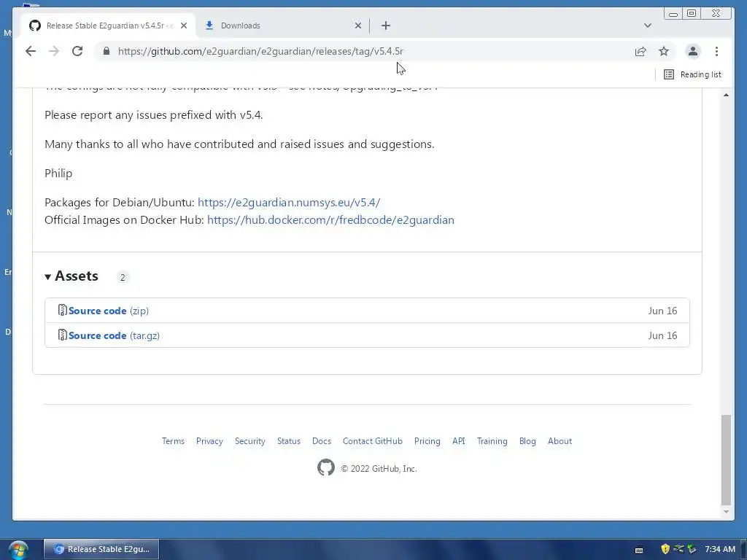Click the Jun 16 date of tar.gz asset

point(662,335)
